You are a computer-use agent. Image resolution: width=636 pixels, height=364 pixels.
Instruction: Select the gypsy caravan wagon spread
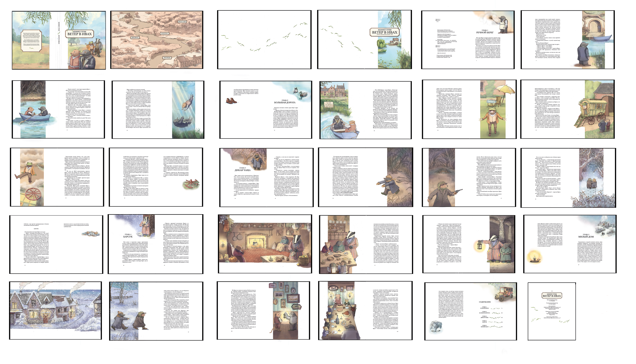567,109
